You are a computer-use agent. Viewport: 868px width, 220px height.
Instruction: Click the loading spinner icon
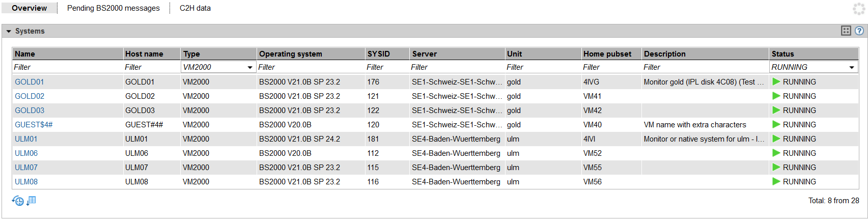coord(859,9)
